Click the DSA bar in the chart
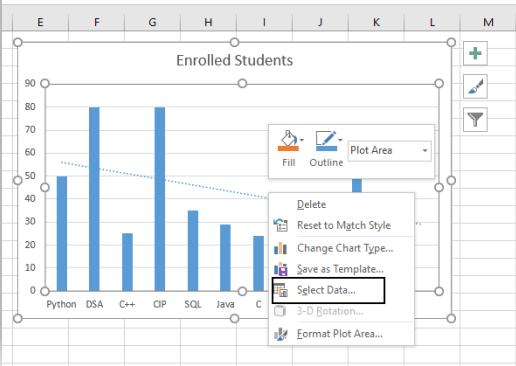This screenshot has height=366, width=516. [x=94, y=199]
